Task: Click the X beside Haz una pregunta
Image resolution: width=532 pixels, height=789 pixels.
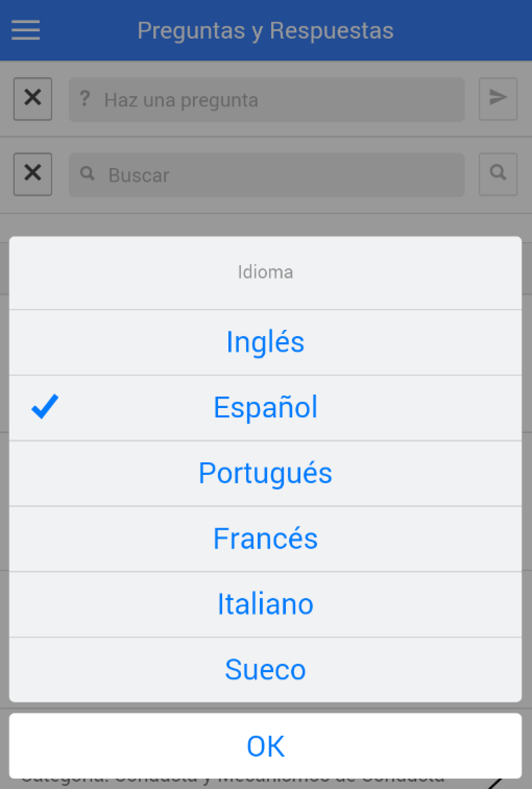Action: pos(33,99)
